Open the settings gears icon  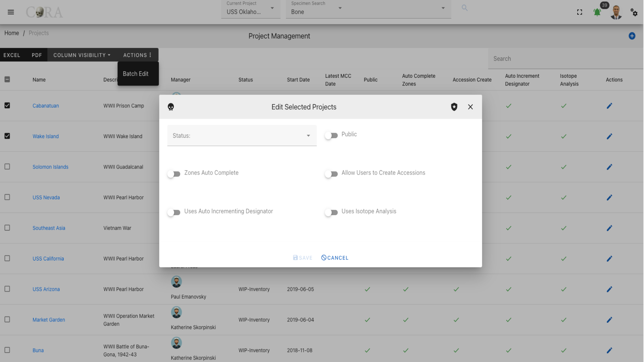(634, 12)
